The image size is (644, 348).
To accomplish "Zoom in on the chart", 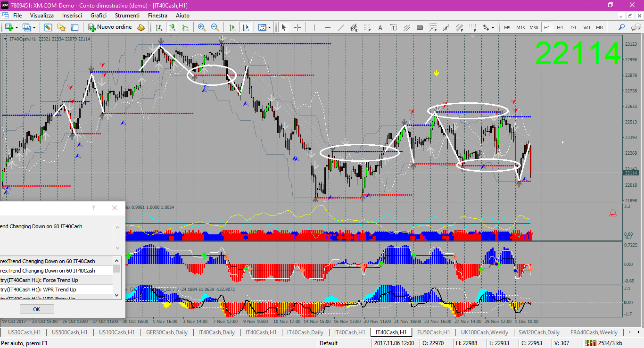I will pyautogui.click(x=202, y=27).
